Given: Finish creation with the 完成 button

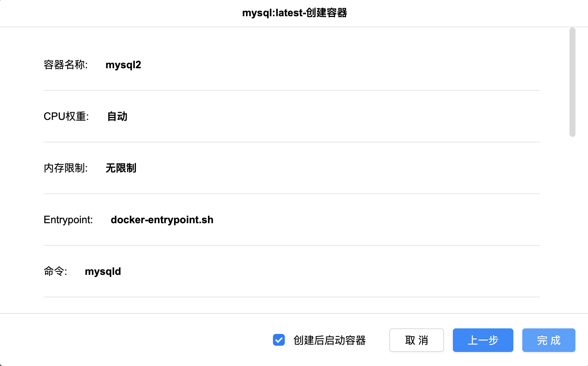Looking at the screenshot, I should click(548, 340).
